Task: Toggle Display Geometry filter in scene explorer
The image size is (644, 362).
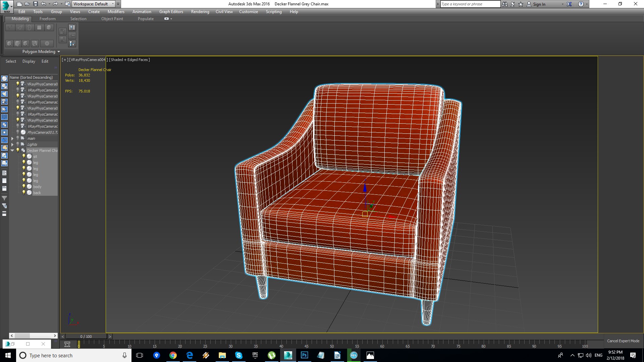Action: pyautogui.click(x=4, y=78)
